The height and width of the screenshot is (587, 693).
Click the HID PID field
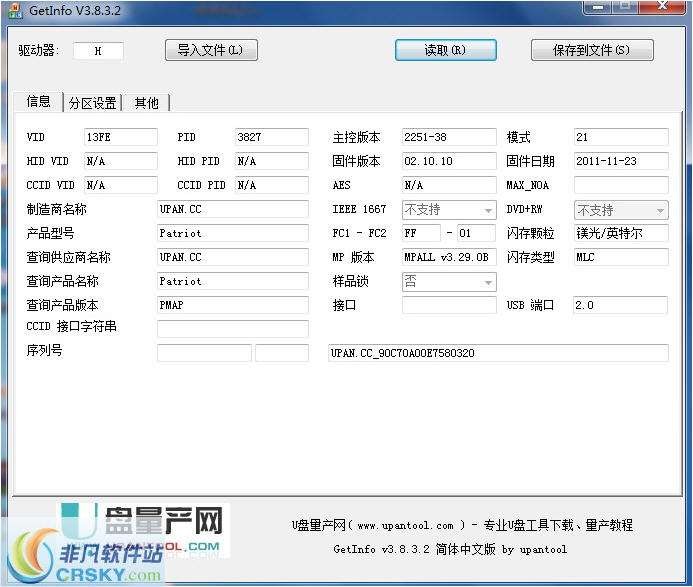pos(271,161)
